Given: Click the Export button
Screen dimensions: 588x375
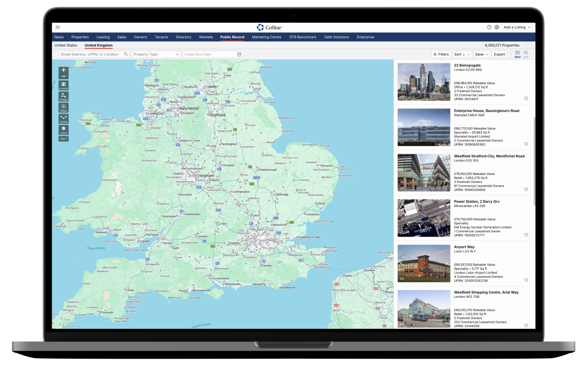Looking at the screenshot, I should pyautogui.click(x=499, y=54).
